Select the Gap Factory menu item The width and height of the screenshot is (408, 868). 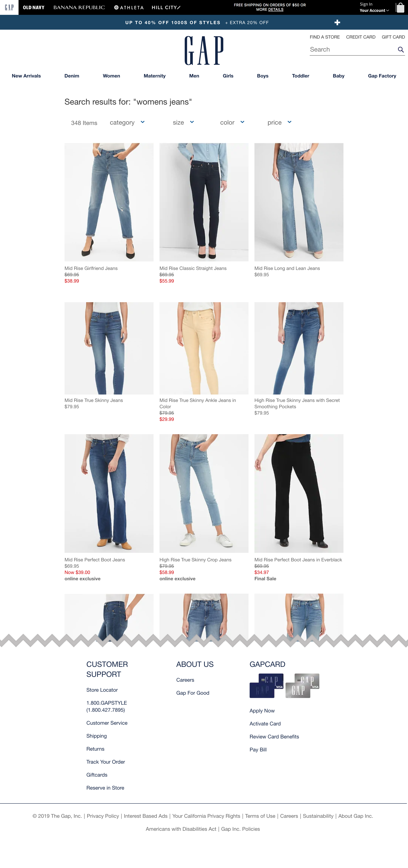pos(382,76)
